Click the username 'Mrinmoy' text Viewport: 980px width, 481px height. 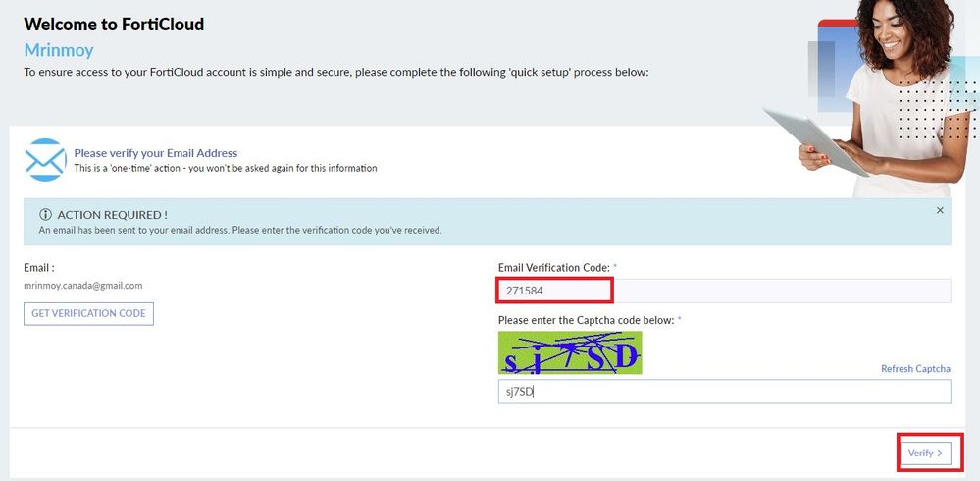(59, 50)
